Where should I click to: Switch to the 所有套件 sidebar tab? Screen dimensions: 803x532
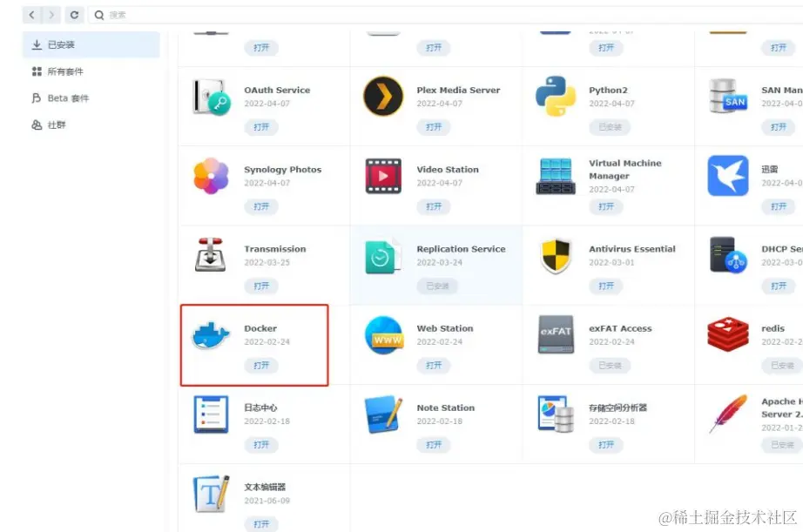click(x=91, y=71)
